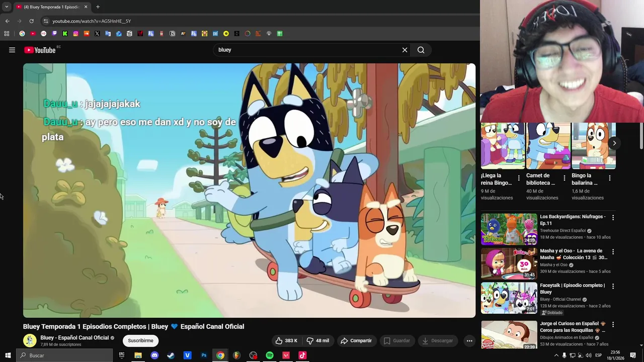Go to YouTube home via logo
Viewport: 644px width, 362px height.
(x=40, y=50)
